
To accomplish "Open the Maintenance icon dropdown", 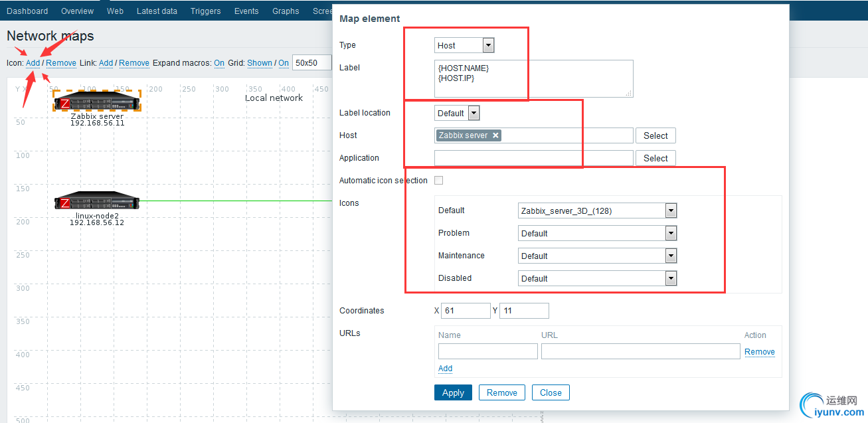I will 597,256.
